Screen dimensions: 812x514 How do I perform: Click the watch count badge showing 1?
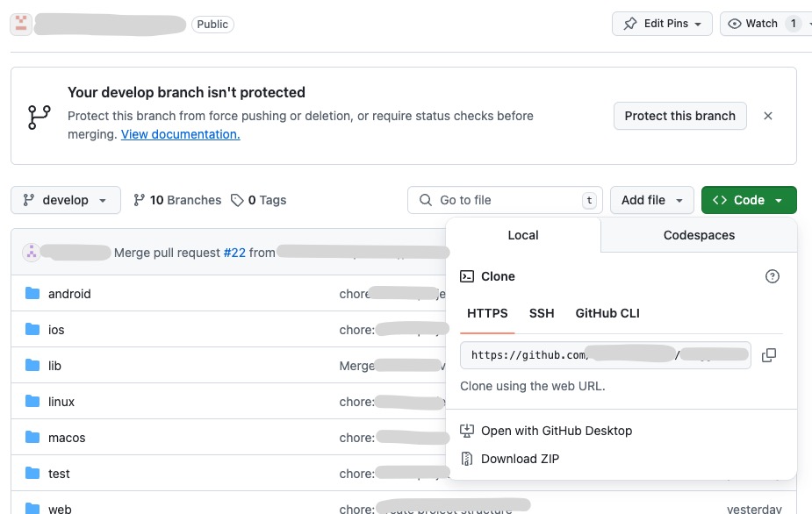coord(793,24)
